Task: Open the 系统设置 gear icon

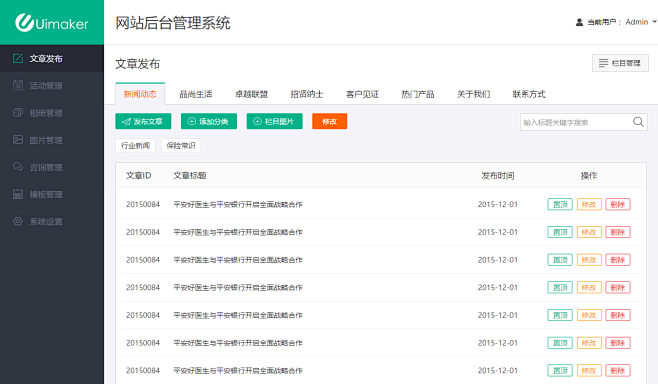Action: (x=18, y=221)
